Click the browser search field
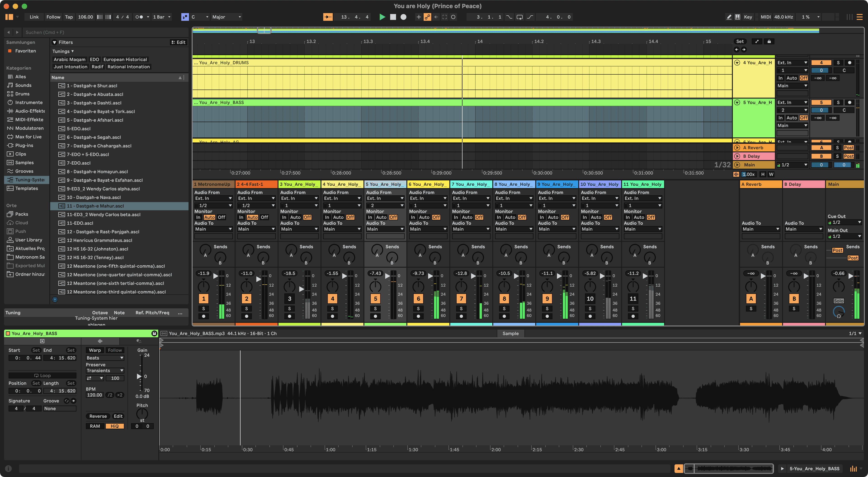 point(106,32)
